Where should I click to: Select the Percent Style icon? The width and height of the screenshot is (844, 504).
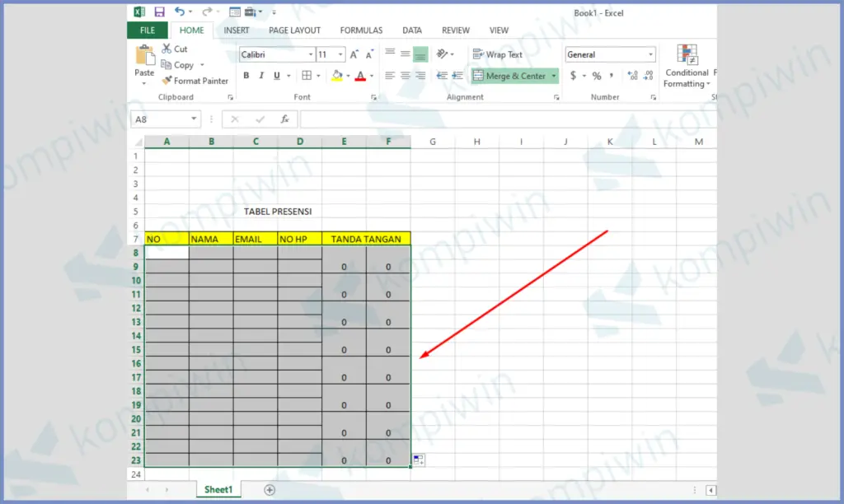tap(598, 76)
